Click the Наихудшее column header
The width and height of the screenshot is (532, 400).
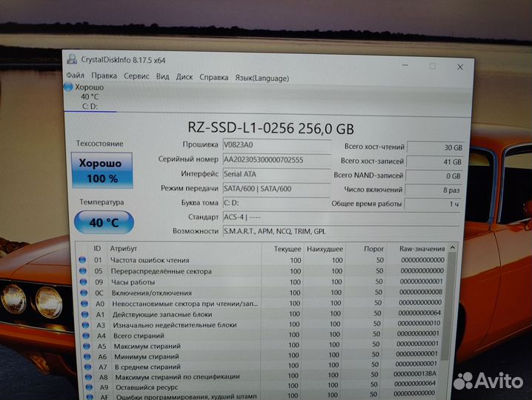tap(325, 249)
